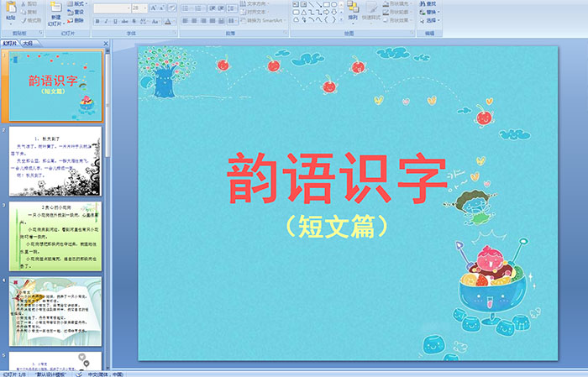Open the Character Spacing (AV) dropdown

click(x=144, y=21)
